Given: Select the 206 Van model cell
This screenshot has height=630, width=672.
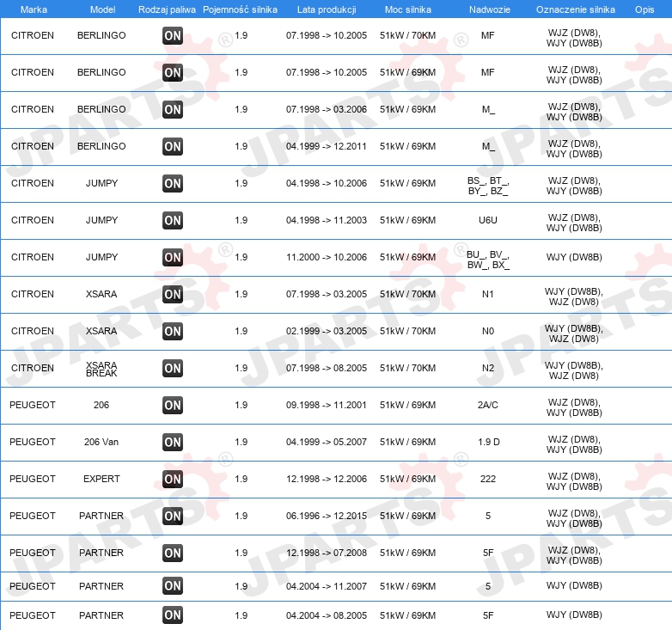Looking at the screenshot, I should (x=101, y=442).
